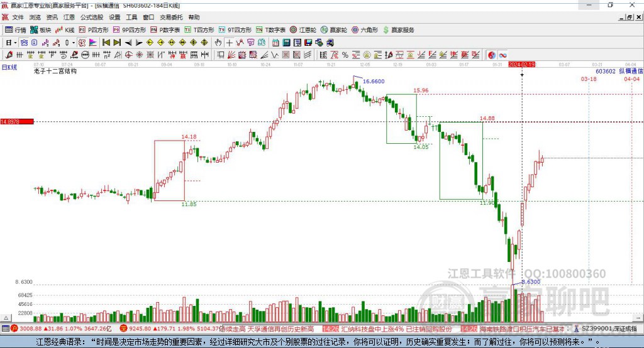Open the calendar date icon
The height and width of the screenshot is (348, 644).
(x=275, y=43)
